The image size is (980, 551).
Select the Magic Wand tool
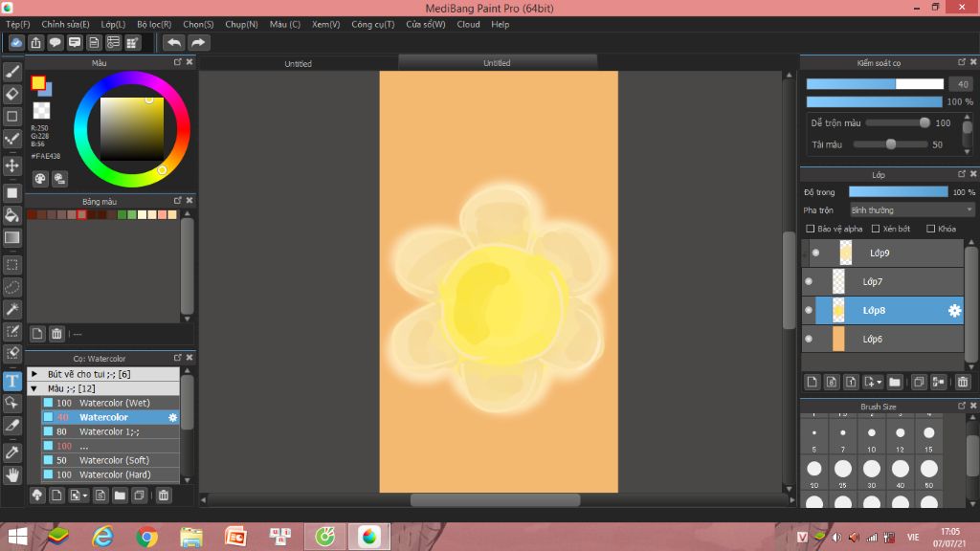(11, 309)
